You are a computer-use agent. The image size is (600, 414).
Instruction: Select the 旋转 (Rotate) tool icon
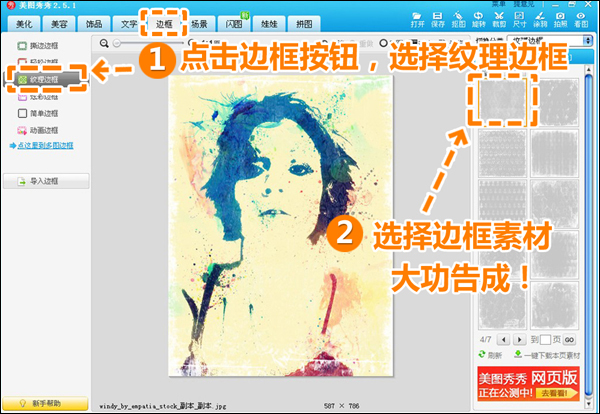click(x=474, y=19)
